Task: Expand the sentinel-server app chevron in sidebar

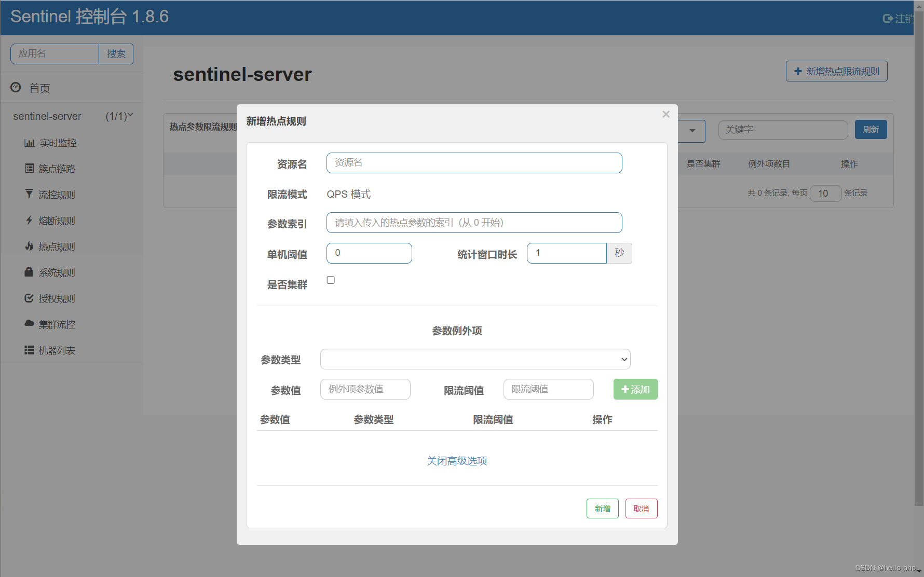Action: [x=130, y=115]
